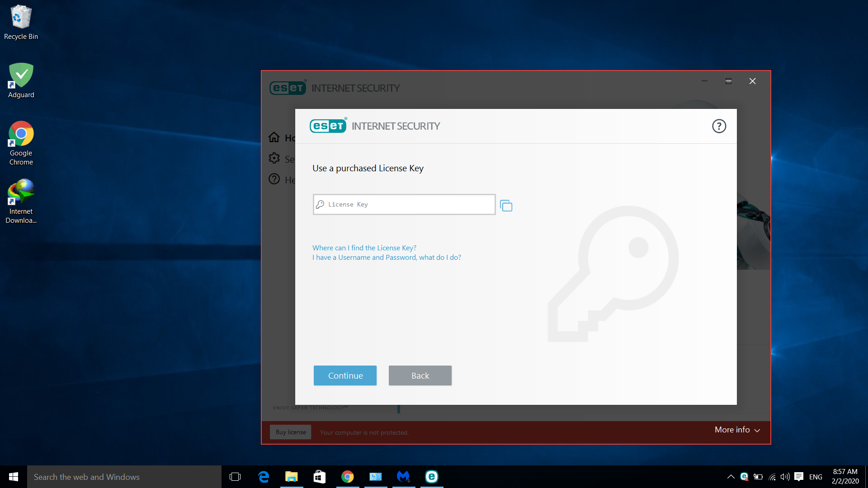Click the Buy license button

point(291,432)
